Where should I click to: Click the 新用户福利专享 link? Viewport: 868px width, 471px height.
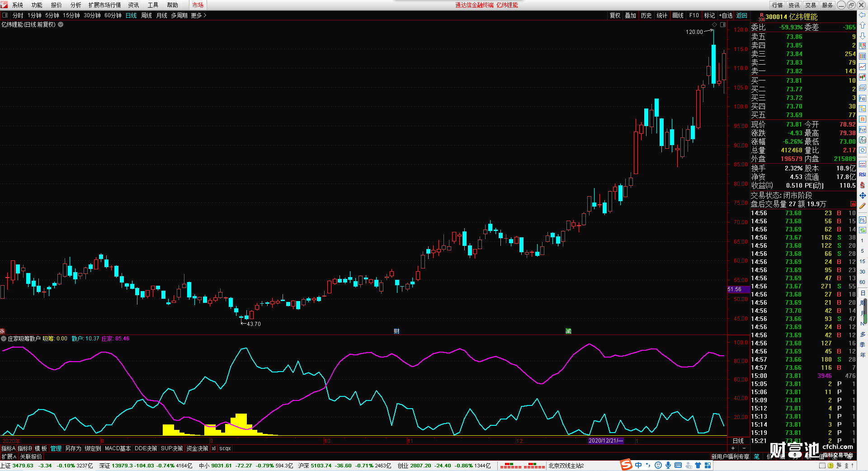[730, 457]
